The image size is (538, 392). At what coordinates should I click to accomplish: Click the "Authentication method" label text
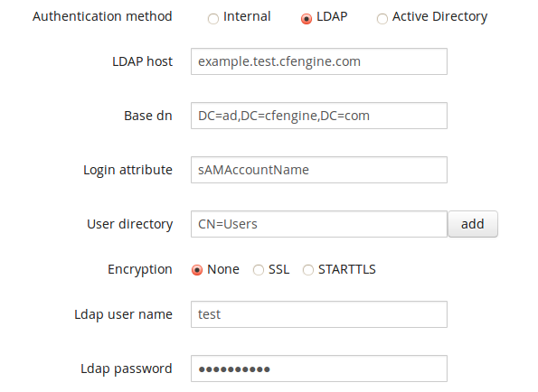click(102, 16)
